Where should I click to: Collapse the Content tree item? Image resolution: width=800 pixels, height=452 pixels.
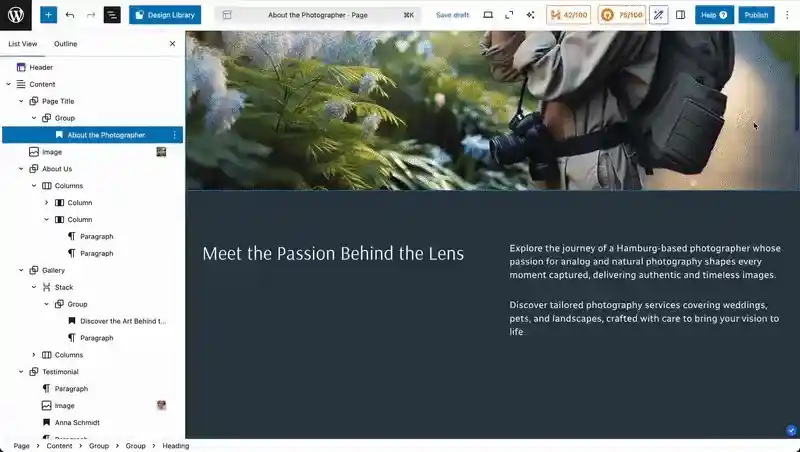pos(8,84)
